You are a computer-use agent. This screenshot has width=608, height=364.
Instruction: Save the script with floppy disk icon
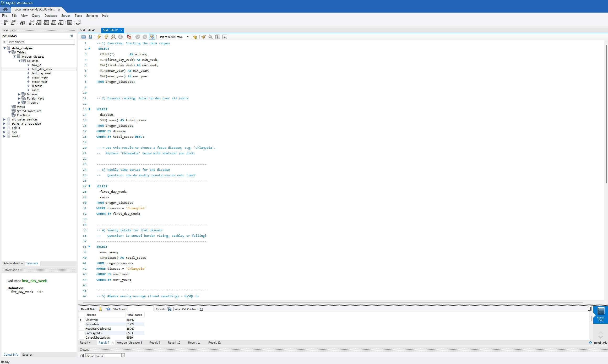click(90, 37)
